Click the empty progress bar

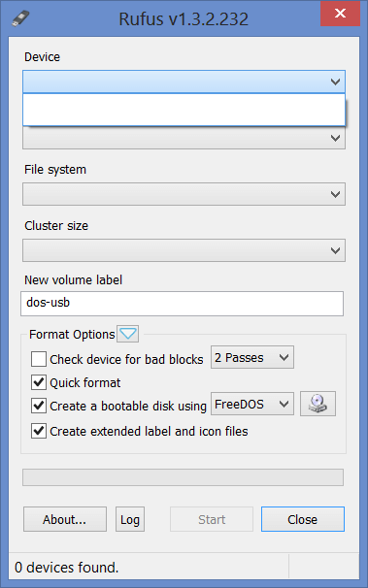point(184,477)
